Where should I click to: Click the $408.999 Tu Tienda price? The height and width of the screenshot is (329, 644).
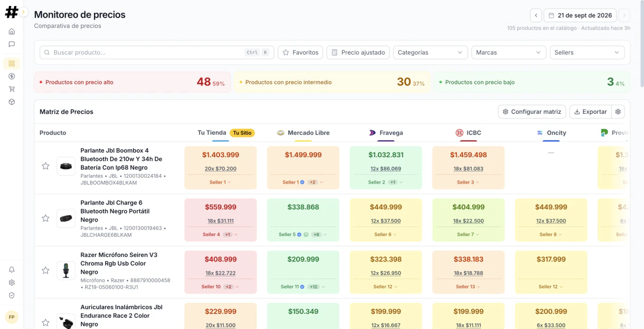click(x=221, y=259)
